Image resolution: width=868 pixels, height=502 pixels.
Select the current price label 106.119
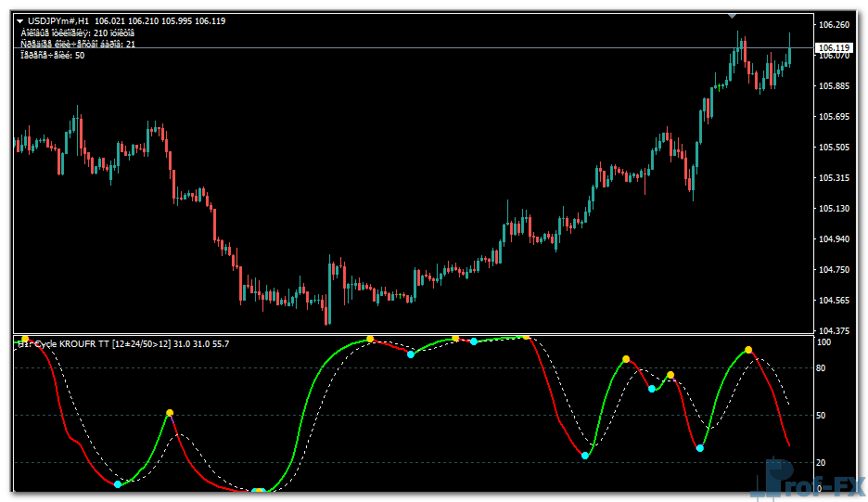(x=834, y=47)
